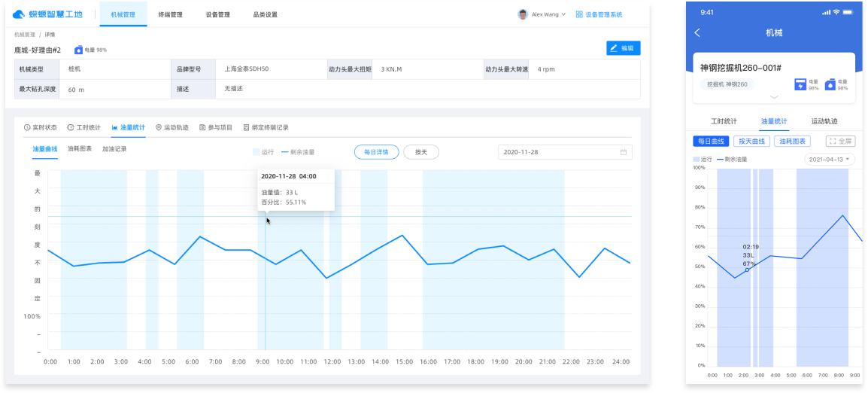Select 按天曲线 on the mobile chart
This screenshot has width=868, height=393.
751,141
